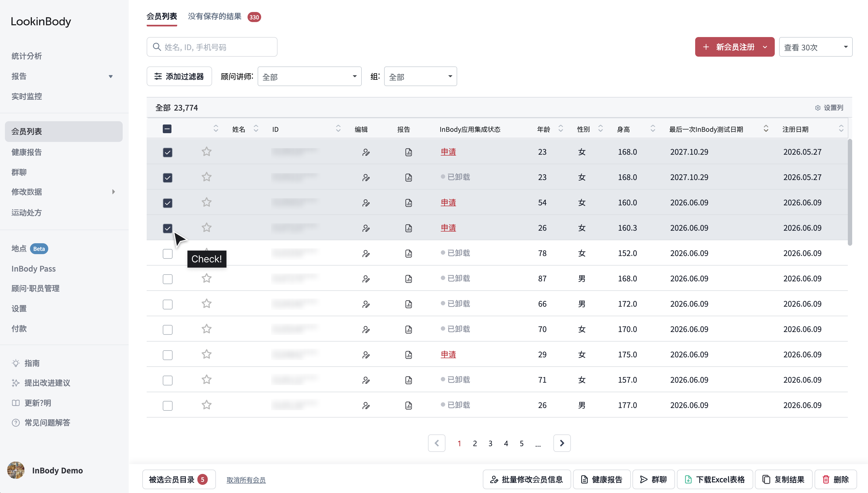Click the member search input field

point(212,47)
